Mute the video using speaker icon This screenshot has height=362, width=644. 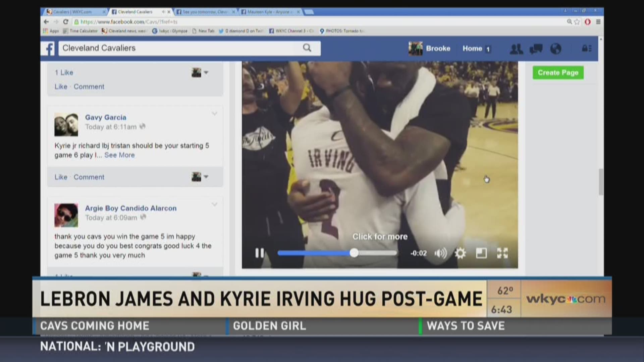tap(440, 253)
